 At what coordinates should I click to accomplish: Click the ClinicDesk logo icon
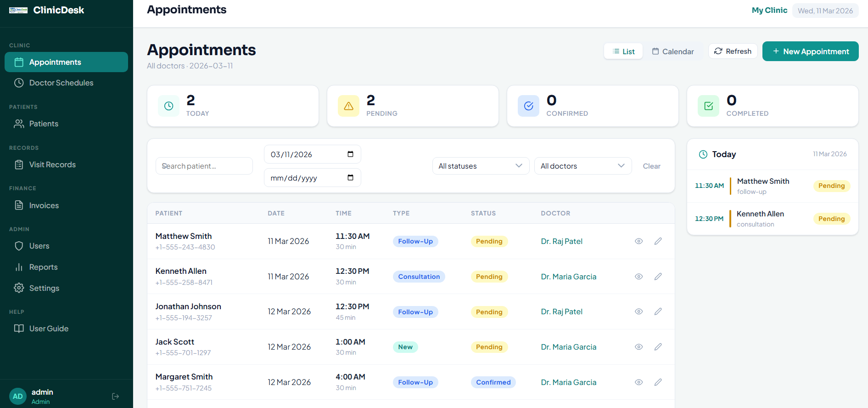[18, 10]
